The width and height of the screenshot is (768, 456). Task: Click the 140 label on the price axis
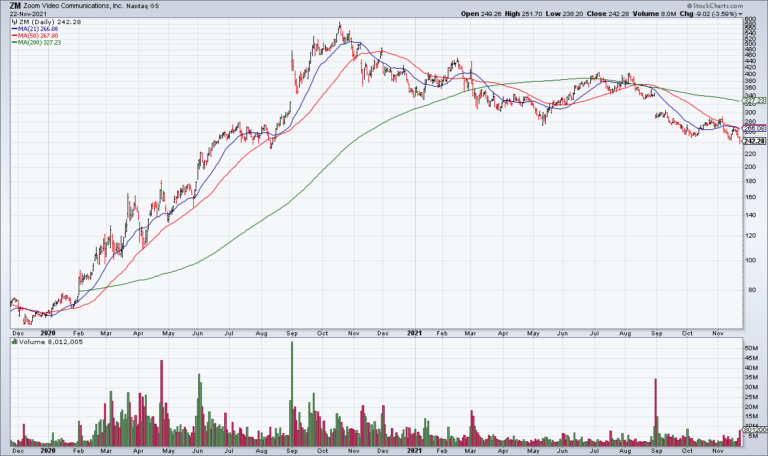(x=750, y=215)
